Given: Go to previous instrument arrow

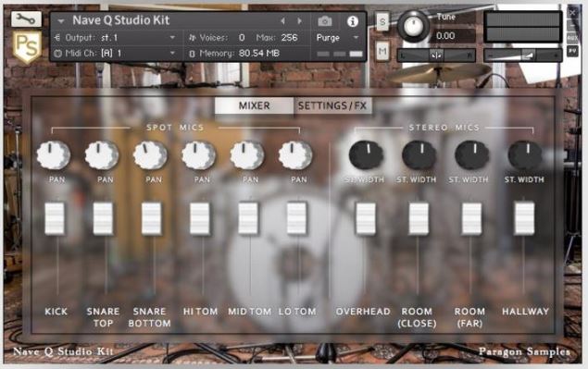Looking at the screenshot, I should click(283, 21).
